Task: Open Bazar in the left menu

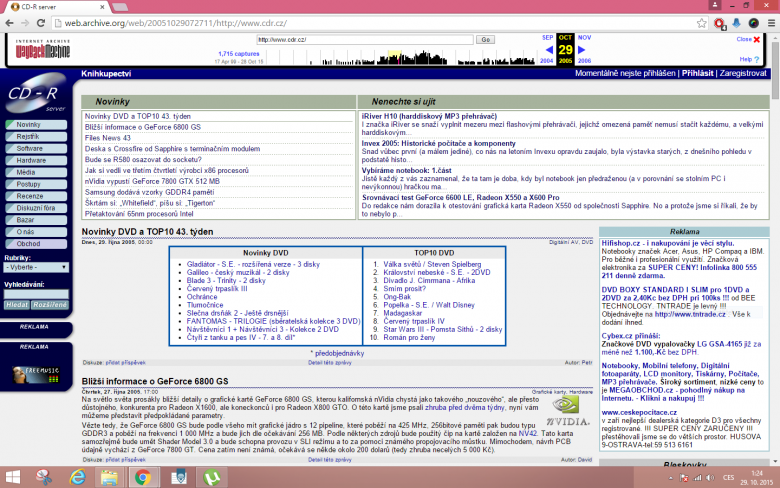Action: tap(36, 220)
